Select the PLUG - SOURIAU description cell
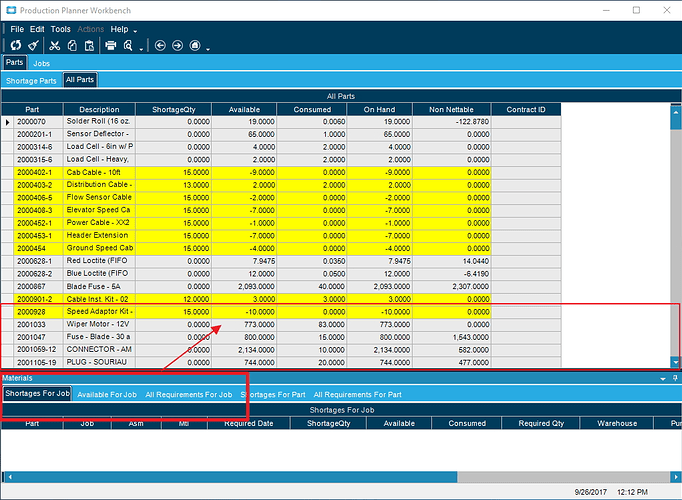 click(100, 362)
